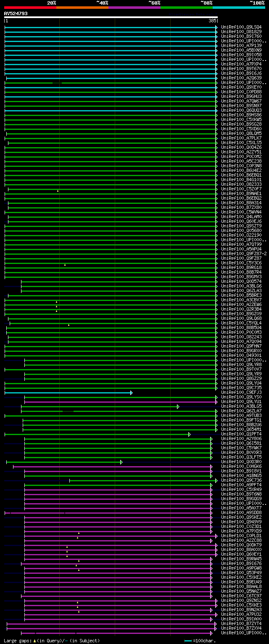The height and width of the screenshot is (644, 269).
Task: Click the gap triangle on UniRef100_A7PXD9 row
Action: [79, 533]
